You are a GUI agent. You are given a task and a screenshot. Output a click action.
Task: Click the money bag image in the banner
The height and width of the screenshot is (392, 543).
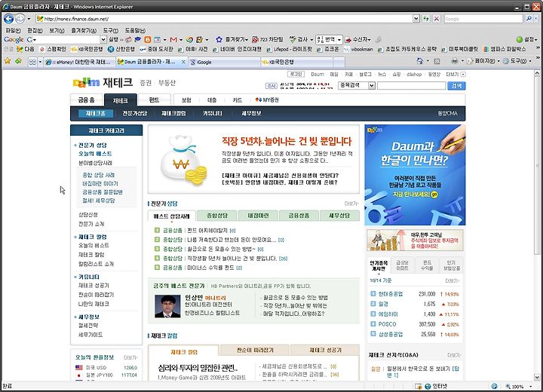[183, 161]
